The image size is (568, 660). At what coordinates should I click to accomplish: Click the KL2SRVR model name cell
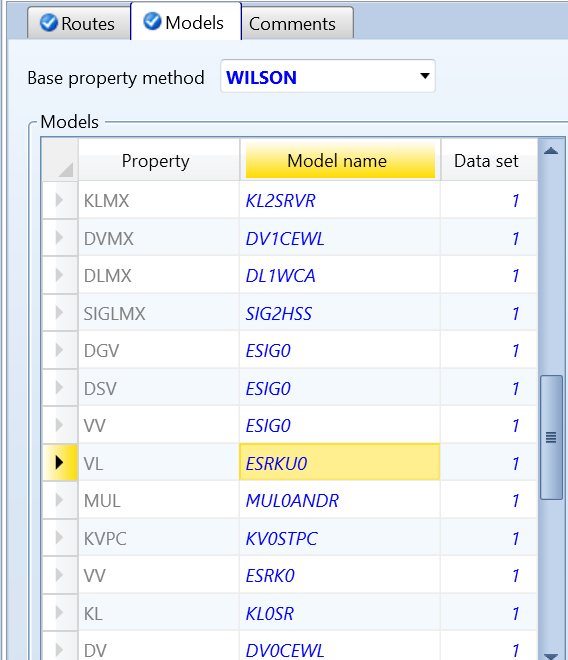[340, 200]
